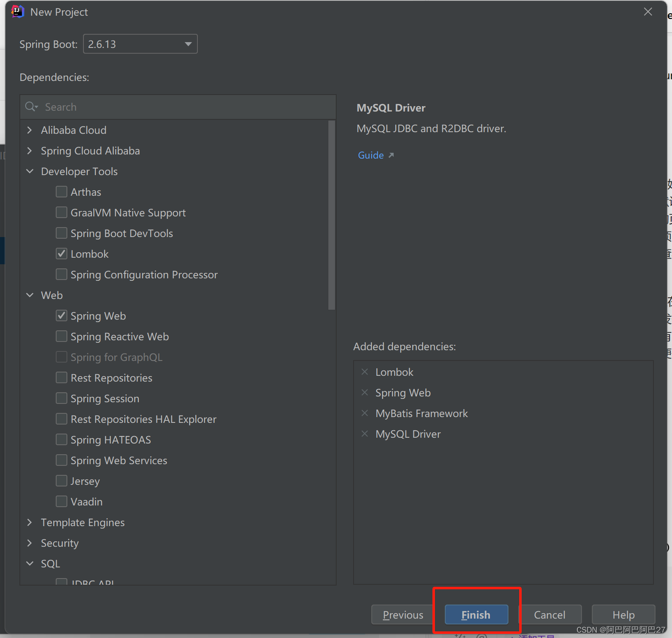The image size is (672, 638).
Task: Uncheck the Spring Web dependency
Action: click(62, 315)
